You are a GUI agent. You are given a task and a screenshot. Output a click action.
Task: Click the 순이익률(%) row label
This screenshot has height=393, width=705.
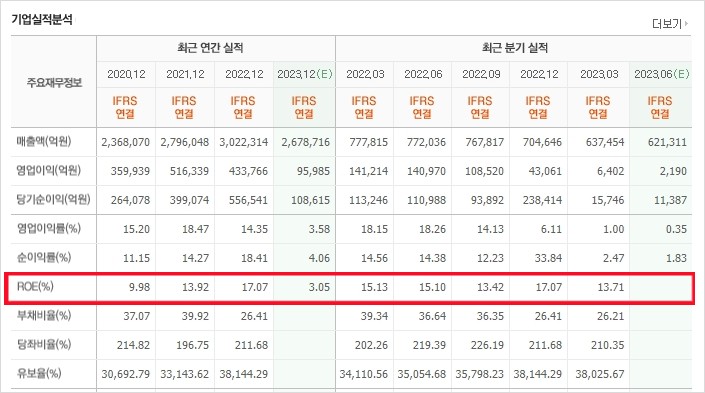(44, 257)
